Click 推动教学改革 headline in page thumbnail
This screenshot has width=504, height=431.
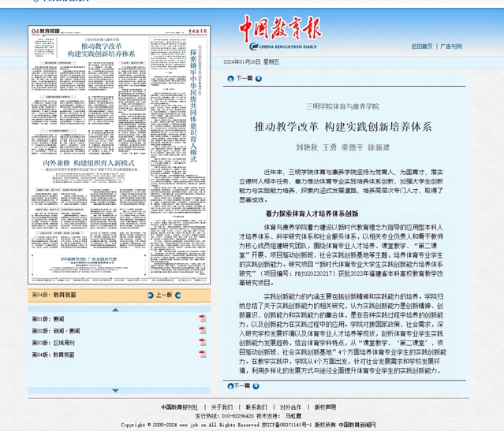pyautogui.click(x=101, y=50)
